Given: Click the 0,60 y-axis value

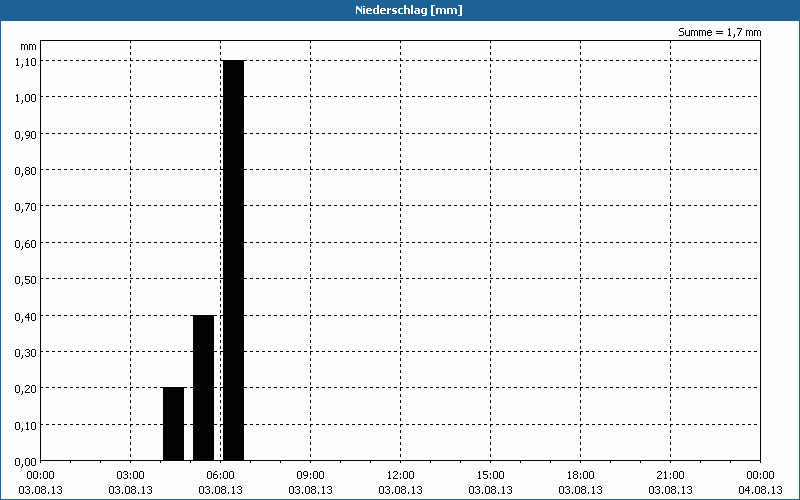Looking at the screenshot, I should pyautogui.click(x=26, y=243).
